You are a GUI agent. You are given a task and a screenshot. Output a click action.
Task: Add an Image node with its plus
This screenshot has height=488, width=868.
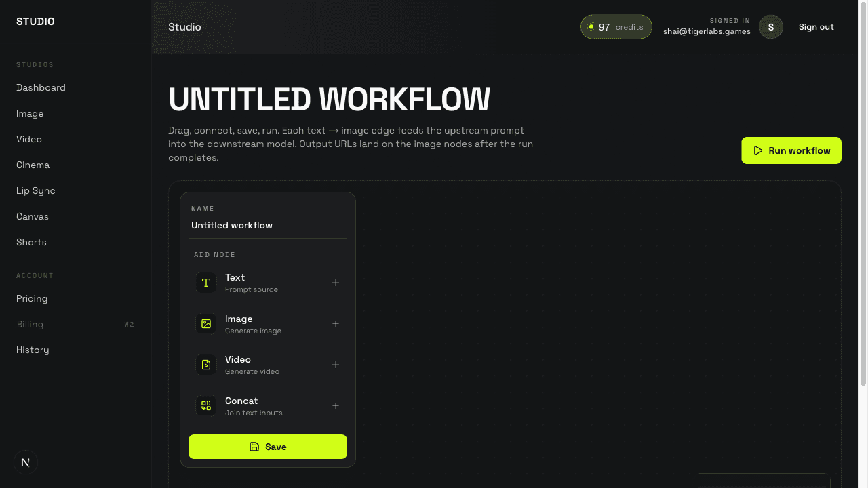coord(336,324)
